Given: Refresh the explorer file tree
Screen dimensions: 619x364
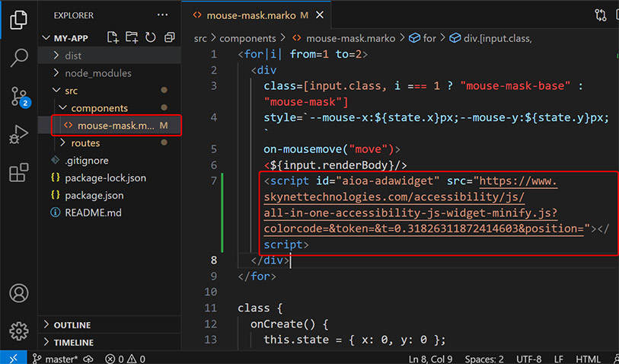Looking at the screenshot, I should click(x=150, y=37).
